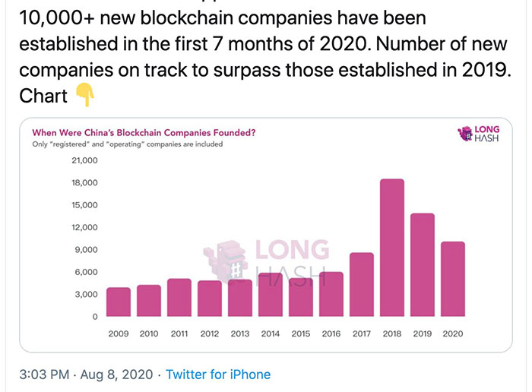
Task: Click the 2019 bar in the chart
Action: (422, 264)
